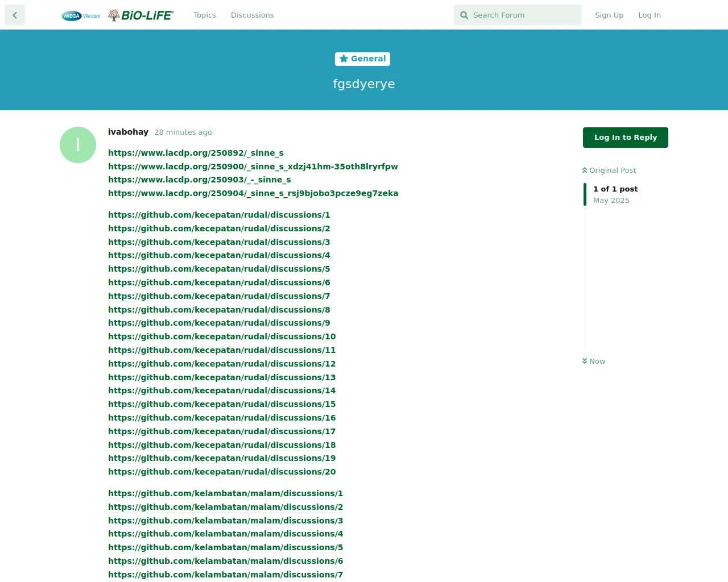Click the 28 minutes ago timestamp

click(183, 132)
